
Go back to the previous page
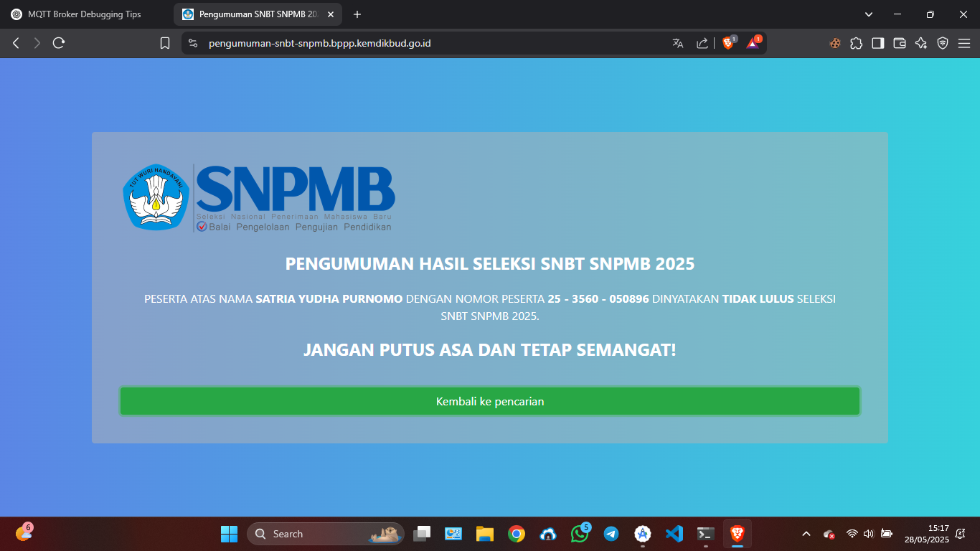point(16,43)
